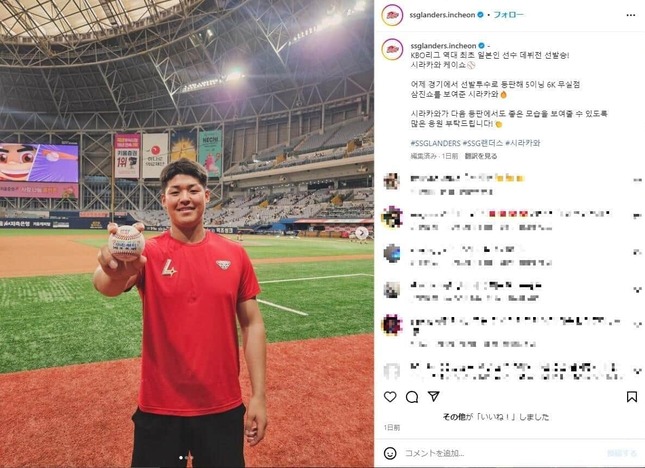The width and height of the screenshot is (645, 468).
Task: Open ssglanders profile picture in the header
Action: tap(392, 15)
